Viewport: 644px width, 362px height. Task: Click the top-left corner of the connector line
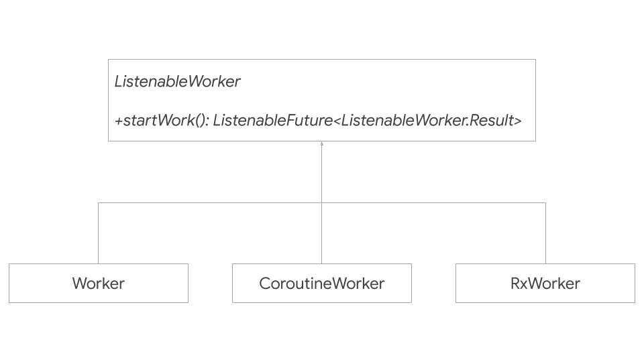click(x=99, y=202)
